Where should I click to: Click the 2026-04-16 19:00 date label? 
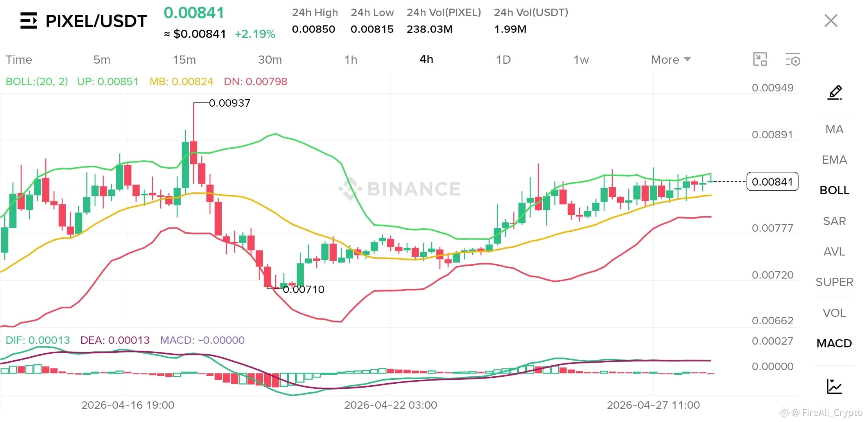click(128, 405)
